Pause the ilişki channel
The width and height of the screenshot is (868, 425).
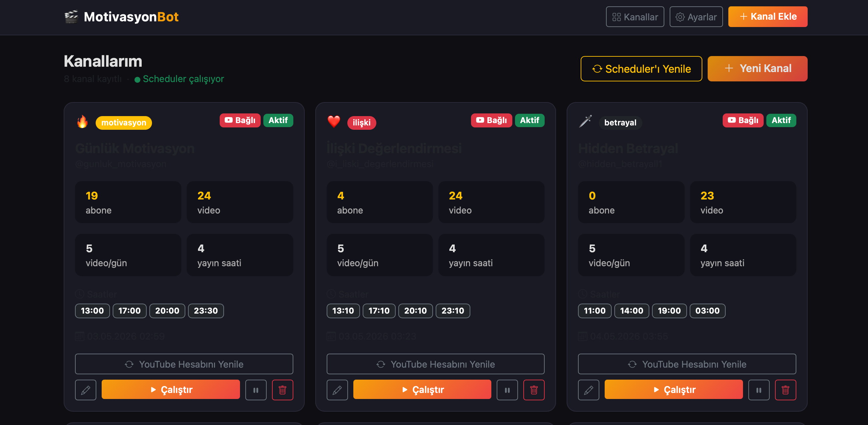click(507, 390)
